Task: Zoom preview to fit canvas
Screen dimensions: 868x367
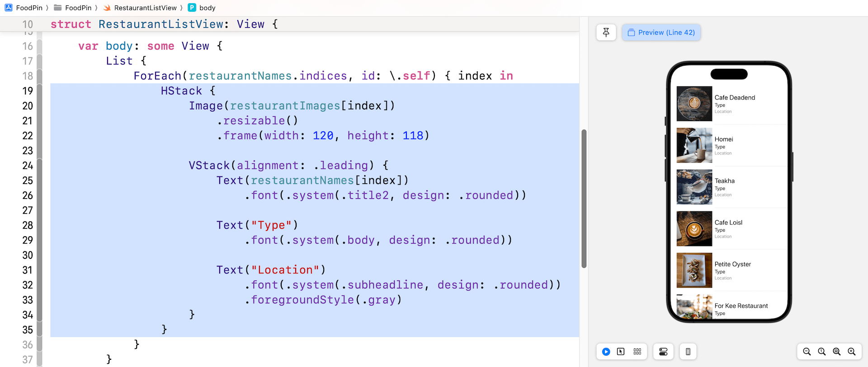Action: tap(836, 352)
